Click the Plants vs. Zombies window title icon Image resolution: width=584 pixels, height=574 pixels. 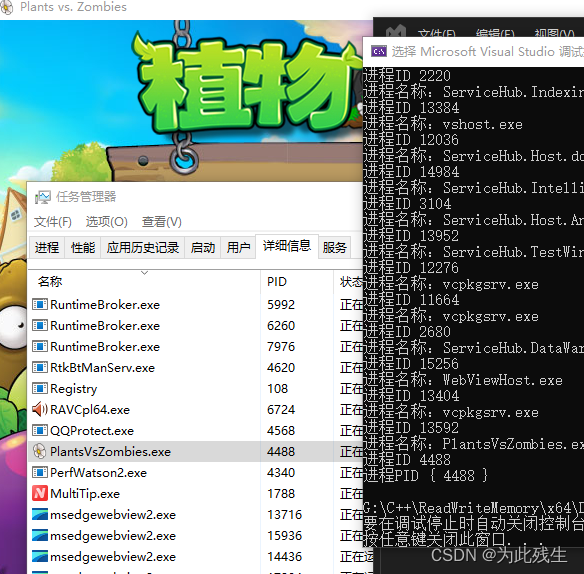tap(6, 7)
